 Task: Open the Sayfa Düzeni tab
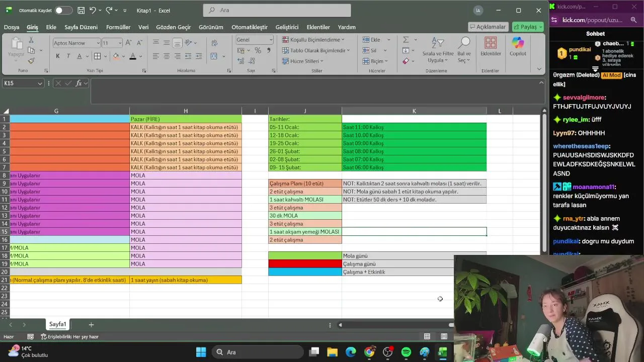81,27
